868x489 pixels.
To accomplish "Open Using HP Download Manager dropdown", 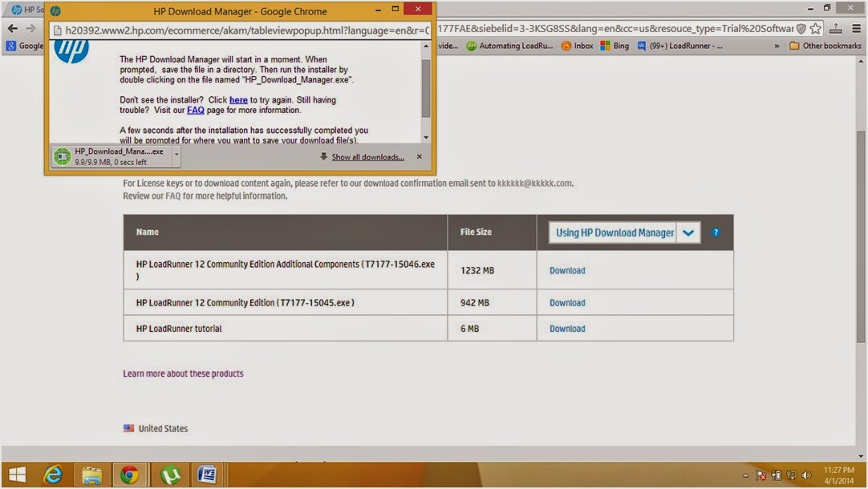I will pyautogui.click(x=624, y=232).
